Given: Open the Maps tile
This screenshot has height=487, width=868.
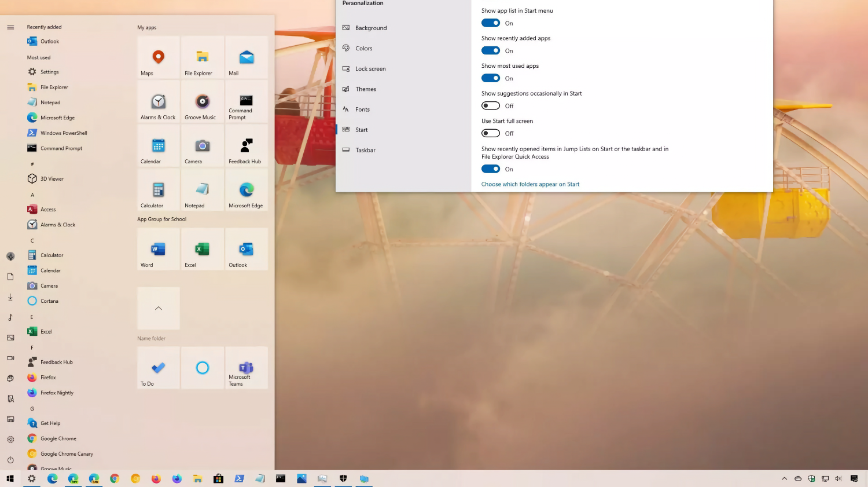Looking at the screenshot, I should pos(158,57).
